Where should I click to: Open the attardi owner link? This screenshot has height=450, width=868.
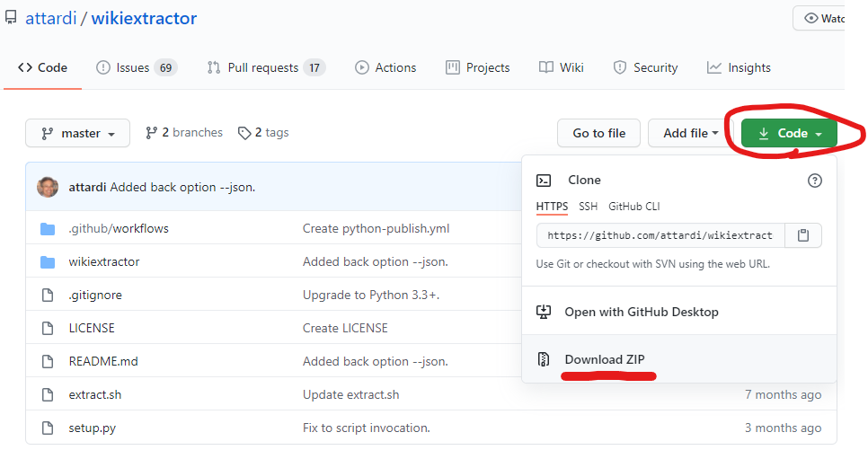pyautogui.click(x=51, y=18)
